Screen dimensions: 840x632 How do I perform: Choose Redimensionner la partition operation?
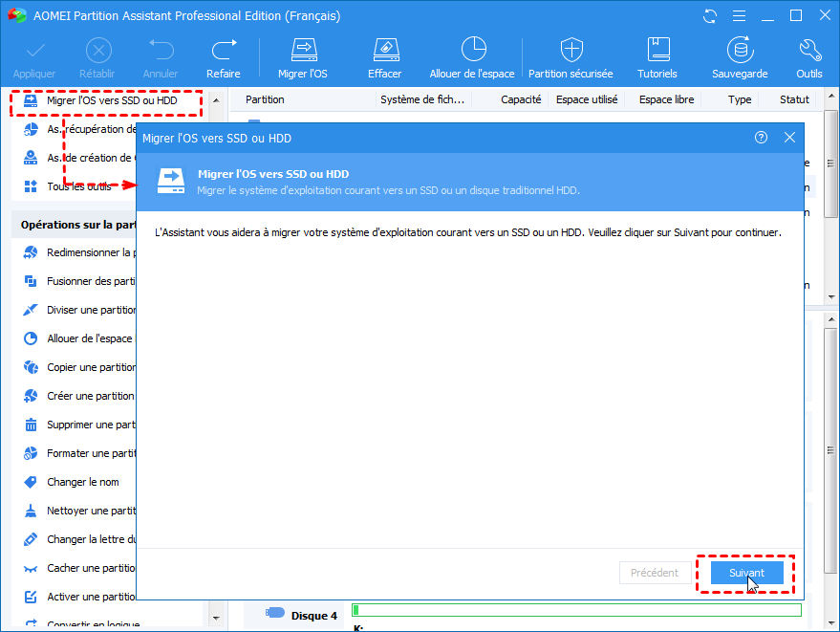(x=79, y=252)
